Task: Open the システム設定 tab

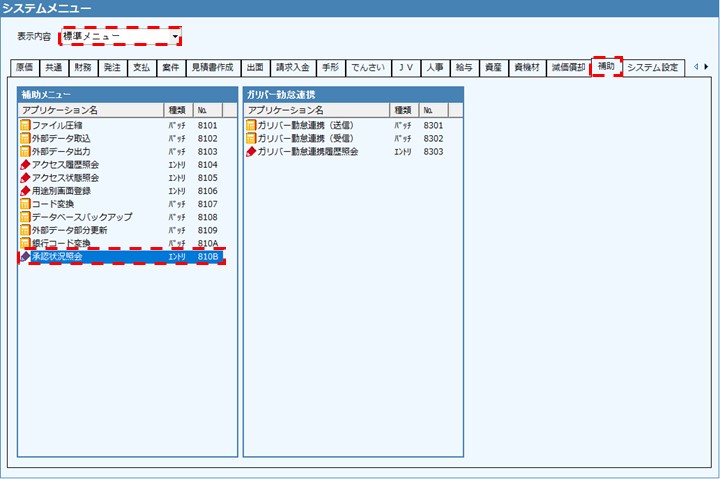Action: tap(652, 68)
